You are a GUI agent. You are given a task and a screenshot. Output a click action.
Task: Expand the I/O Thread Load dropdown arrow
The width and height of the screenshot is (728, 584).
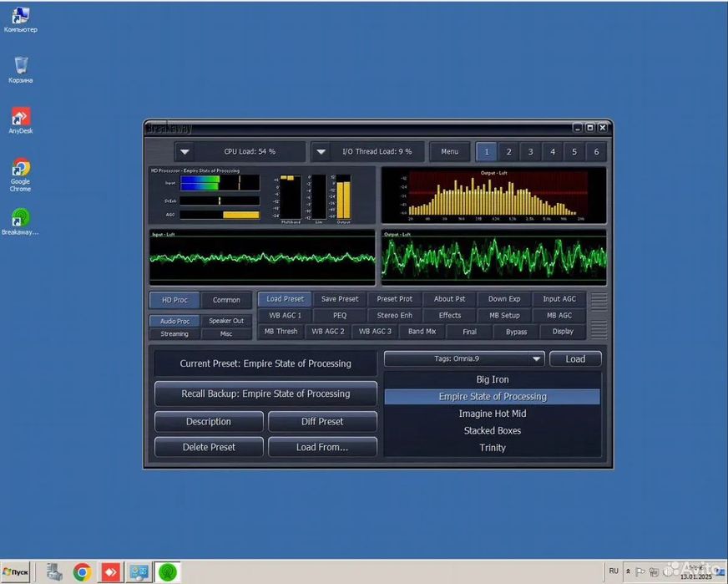pos(321,152)
